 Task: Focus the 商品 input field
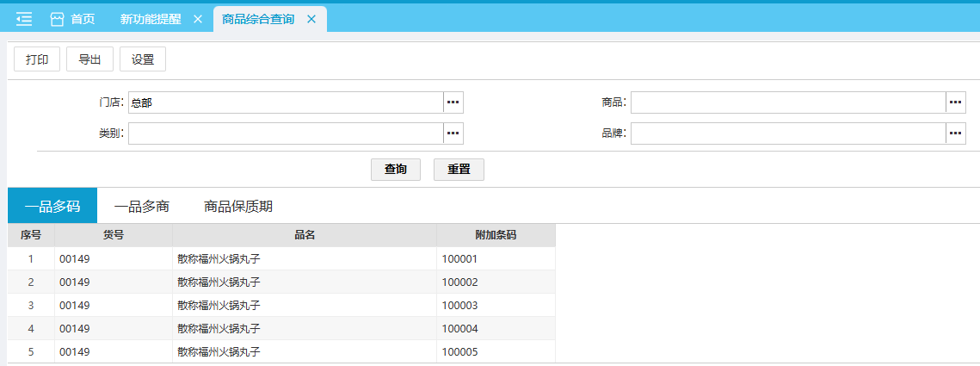(x=787, y=102)
